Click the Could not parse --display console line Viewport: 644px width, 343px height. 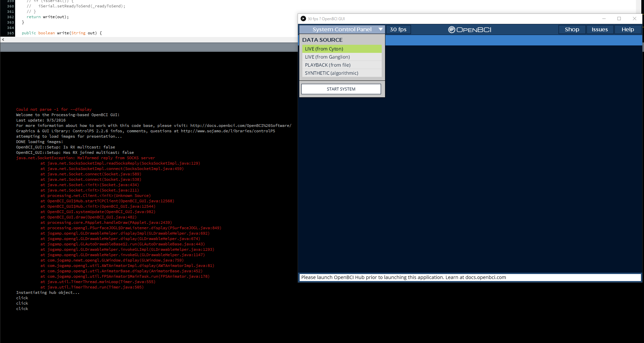click(x=53, y=109)
